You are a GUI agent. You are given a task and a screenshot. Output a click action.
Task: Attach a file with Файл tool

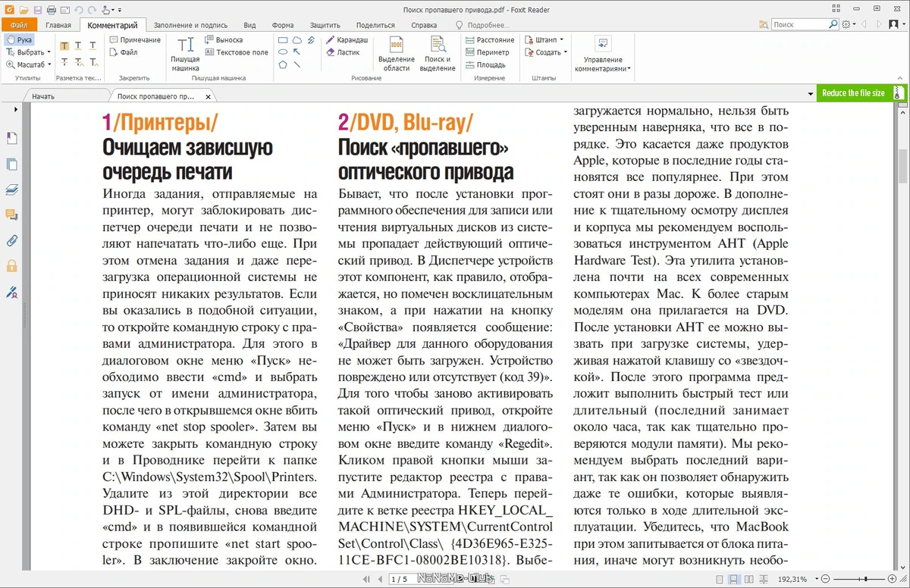coord(124,52)
